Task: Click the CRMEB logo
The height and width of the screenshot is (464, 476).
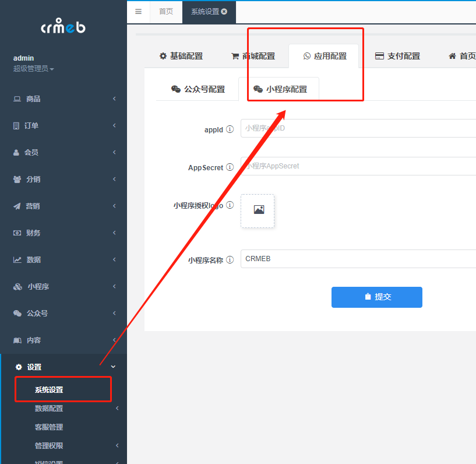Action: (x=63, y=26)
